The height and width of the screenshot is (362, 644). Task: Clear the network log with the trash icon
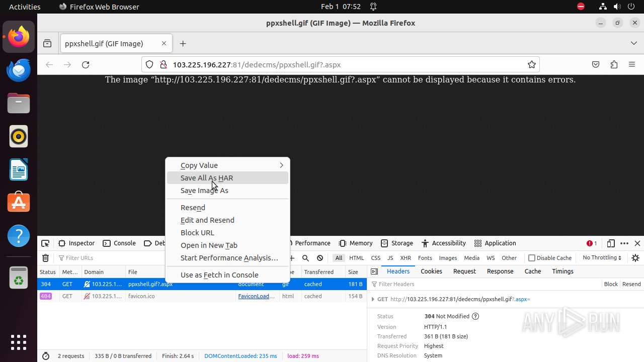[45, 258]
